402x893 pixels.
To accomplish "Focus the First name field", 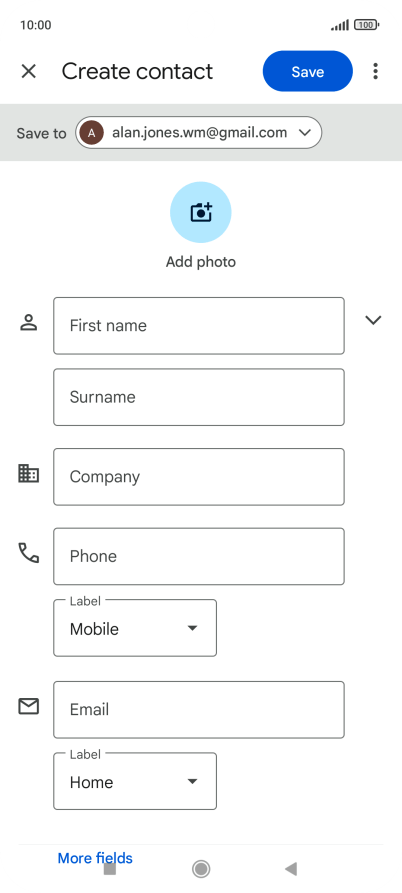I will click(199, 326).
